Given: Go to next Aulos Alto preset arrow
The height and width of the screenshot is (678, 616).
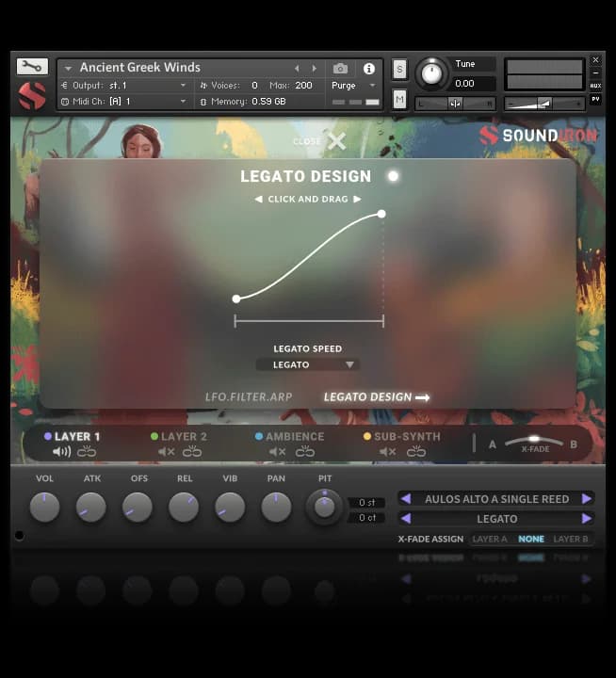Looking at the screenshot, I should click(x=587, y=499).
